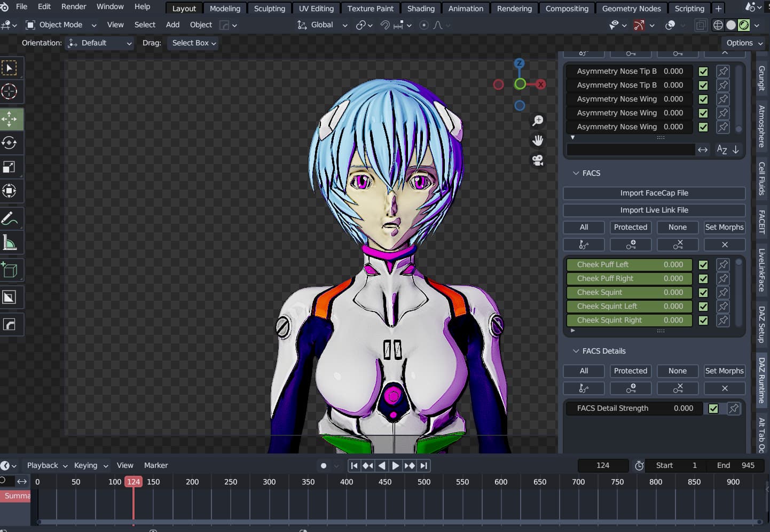Switch to the Shading workspace tab
Image resolution: width=770 pixels, height=532 pixels.
tap(421, 9)
